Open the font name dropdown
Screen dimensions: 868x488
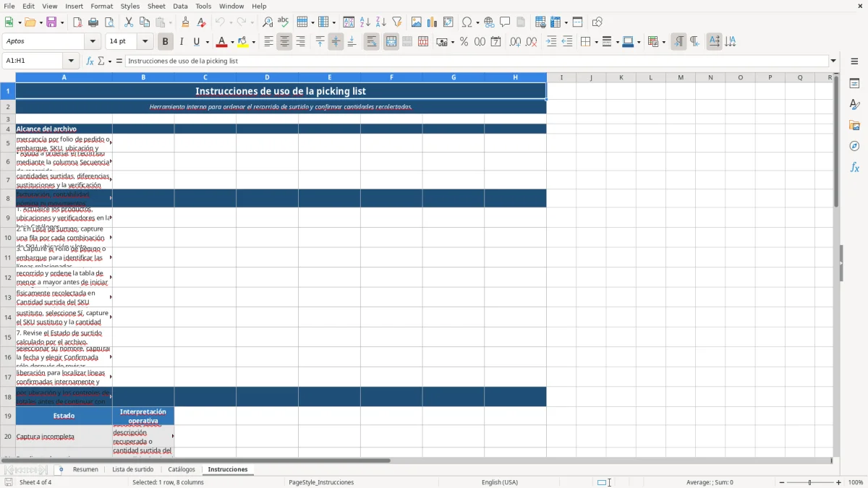(x=93, y=42)
